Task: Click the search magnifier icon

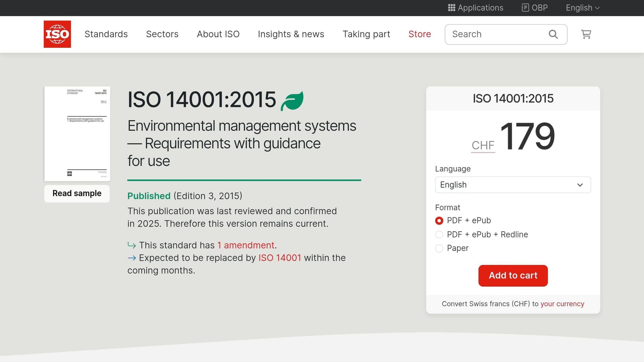Action: click(x=553, y=34)
